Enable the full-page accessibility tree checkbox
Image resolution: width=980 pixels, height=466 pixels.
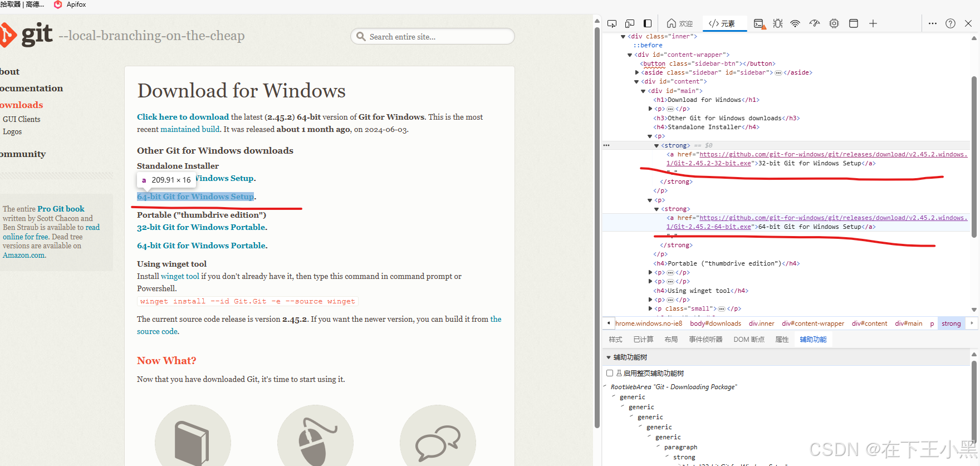[610, 373]
